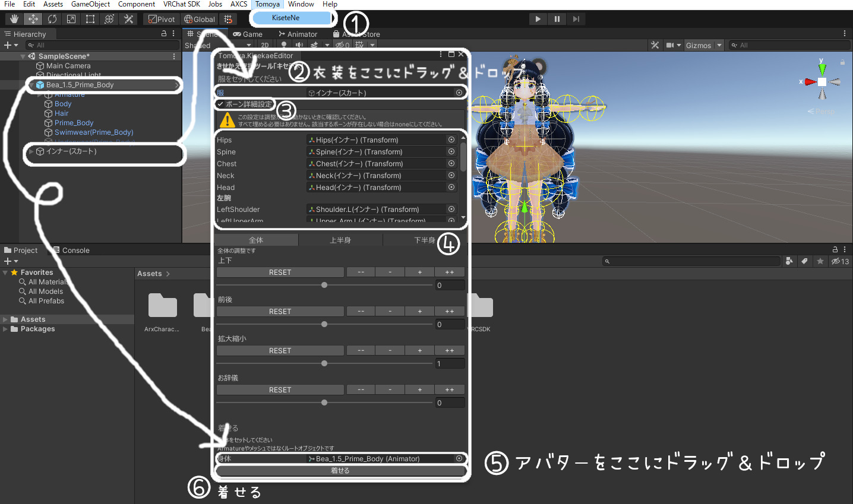Open object picker for 服 field
This screenshot has width=853, height=504.
[x=459, y=93]
